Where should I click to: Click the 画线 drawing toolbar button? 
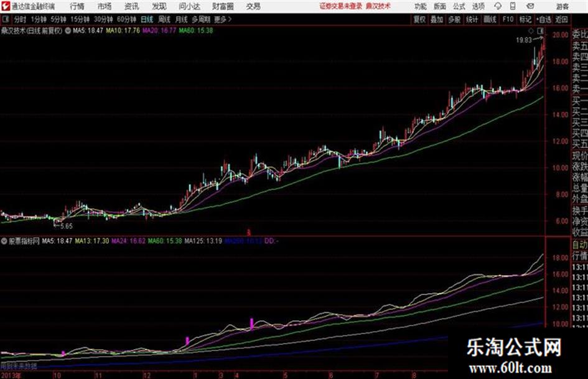tap(490, 19)
